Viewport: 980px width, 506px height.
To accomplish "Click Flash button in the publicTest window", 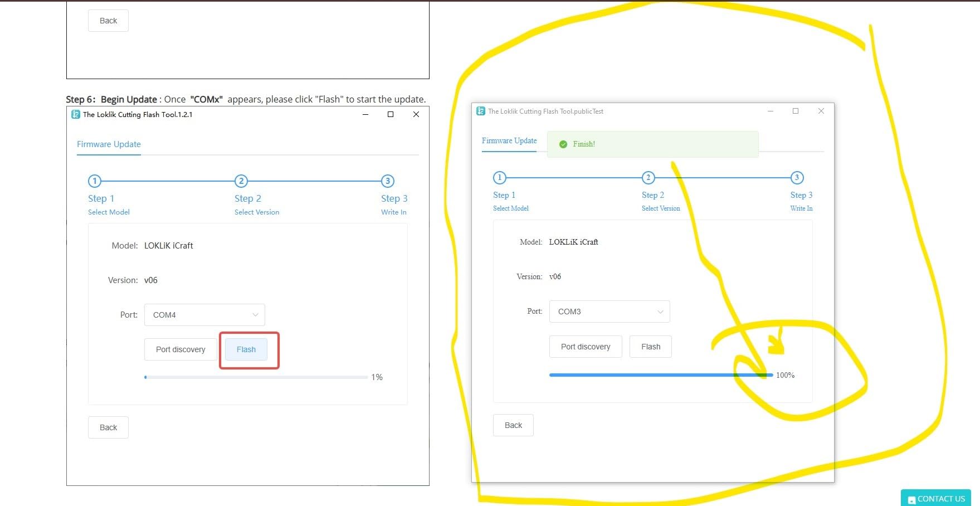I will click(651, 347).
